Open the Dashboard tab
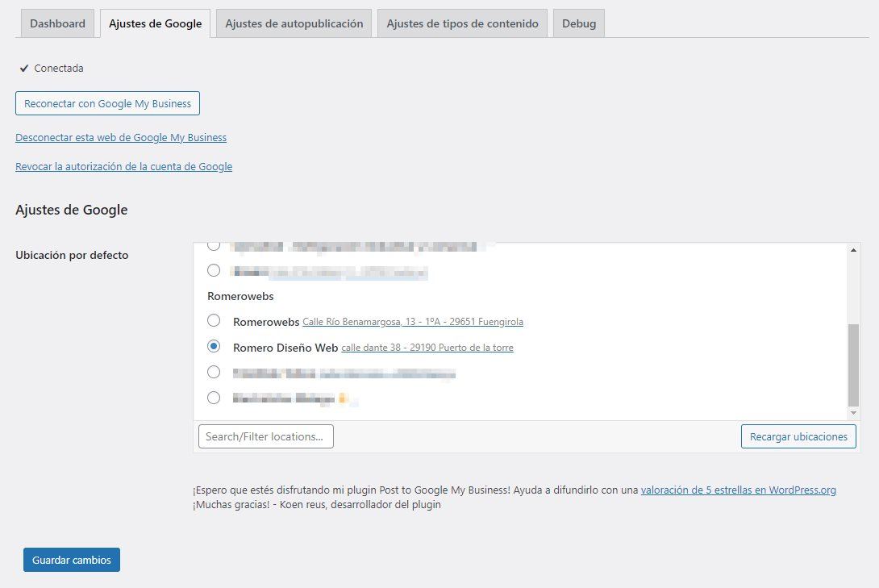Screen dimensions: 879x588 pos(57,23)
